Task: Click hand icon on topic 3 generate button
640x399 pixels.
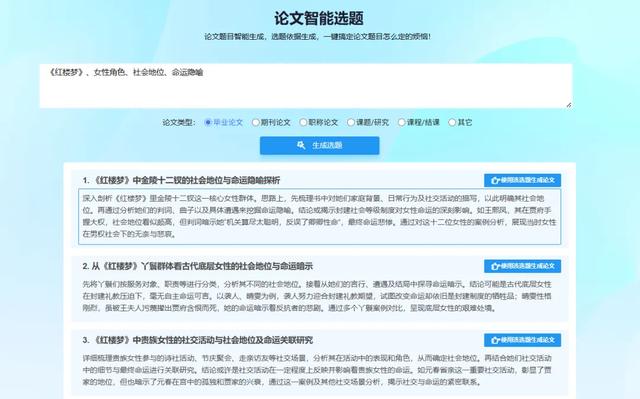Action: tap(496, 340)
